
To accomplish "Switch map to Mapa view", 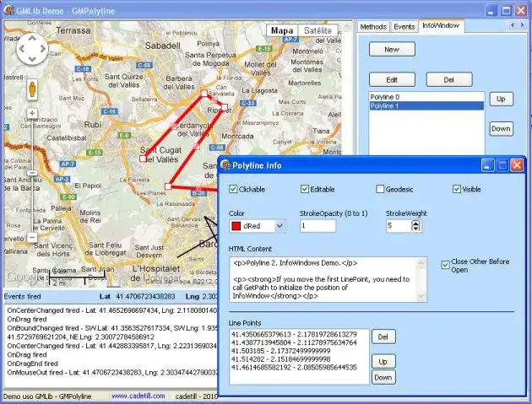I will coord(282,31).
